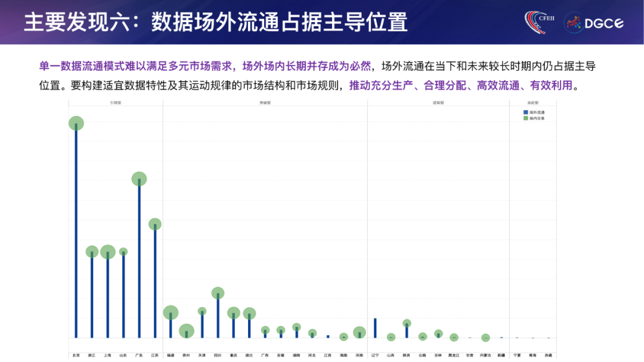This screenshot has width=644, height=362.
Task: Click the blue bar for 浙江
Action: 92,295
